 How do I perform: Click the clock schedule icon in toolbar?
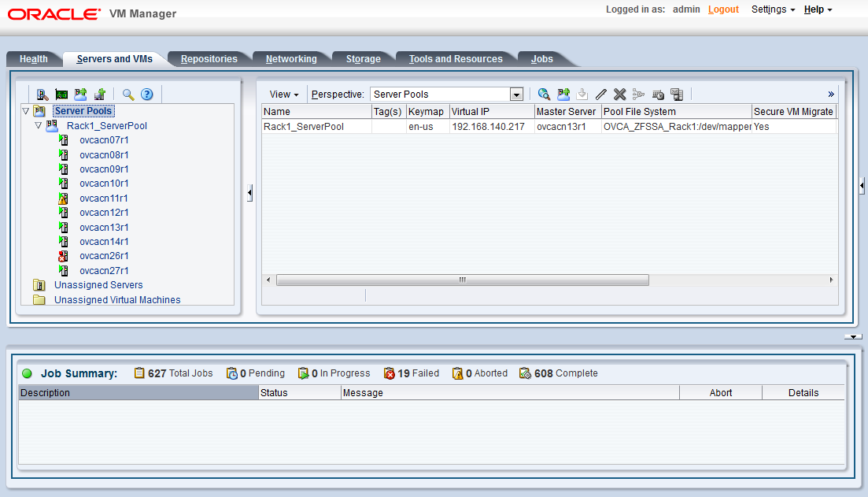[x=658, y=95]
